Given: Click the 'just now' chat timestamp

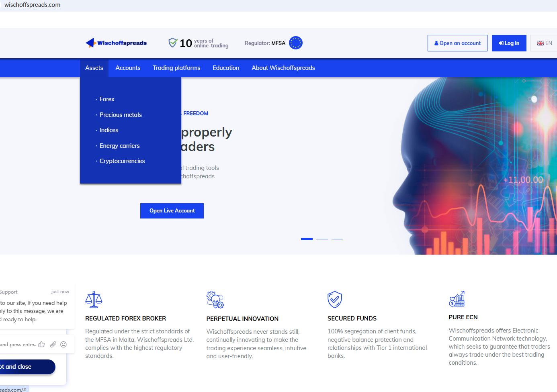Looking at the screenshot, I should coord(60,292).
